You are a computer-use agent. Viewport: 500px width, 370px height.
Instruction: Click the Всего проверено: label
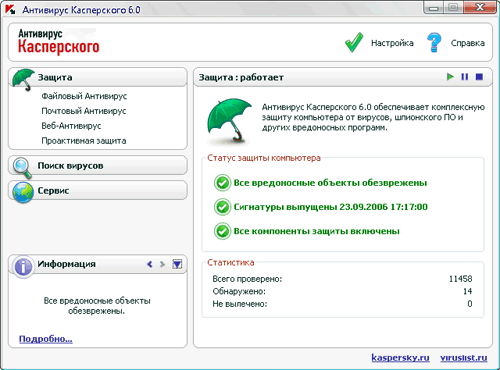(247, 279)
